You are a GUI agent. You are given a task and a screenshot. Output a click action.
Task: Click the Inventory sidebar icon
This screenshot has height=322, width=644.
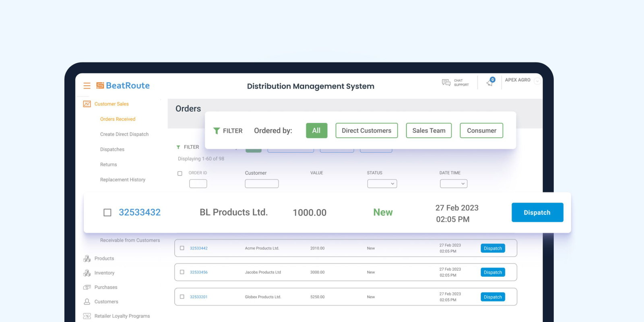87,273
